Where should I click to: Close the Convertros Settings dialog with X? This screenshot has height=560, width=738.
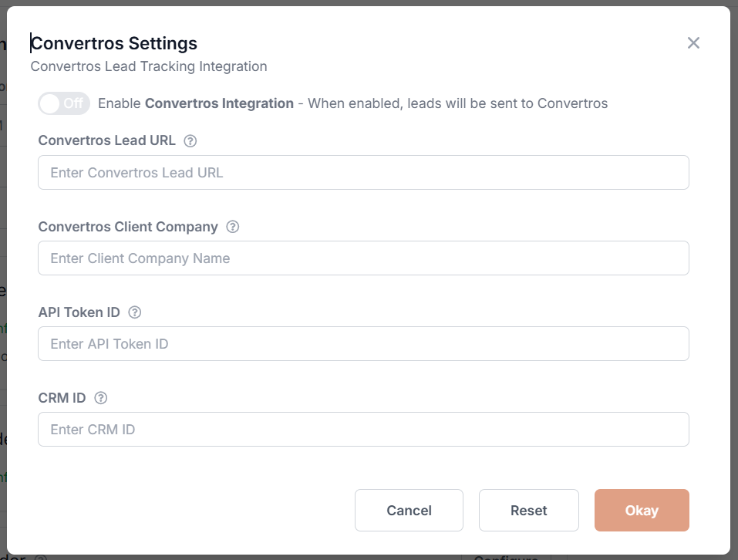(693, 43)
